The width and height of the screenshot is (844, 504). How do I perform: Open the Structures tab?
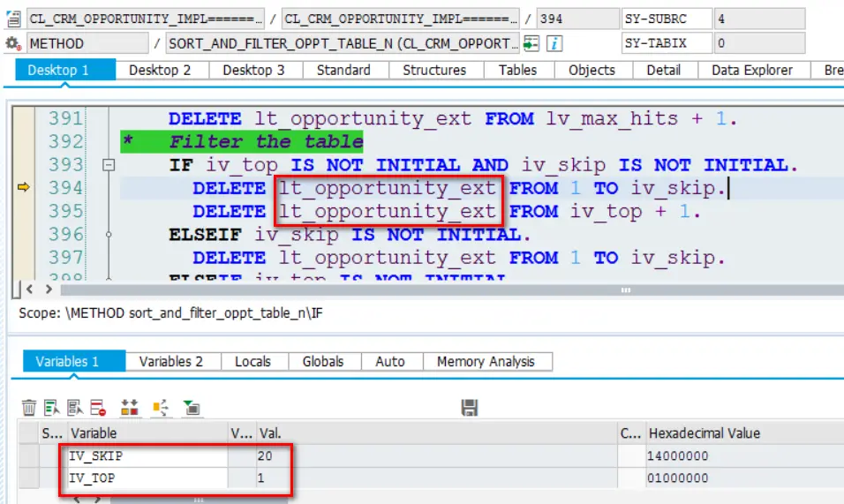click(434, 71)
